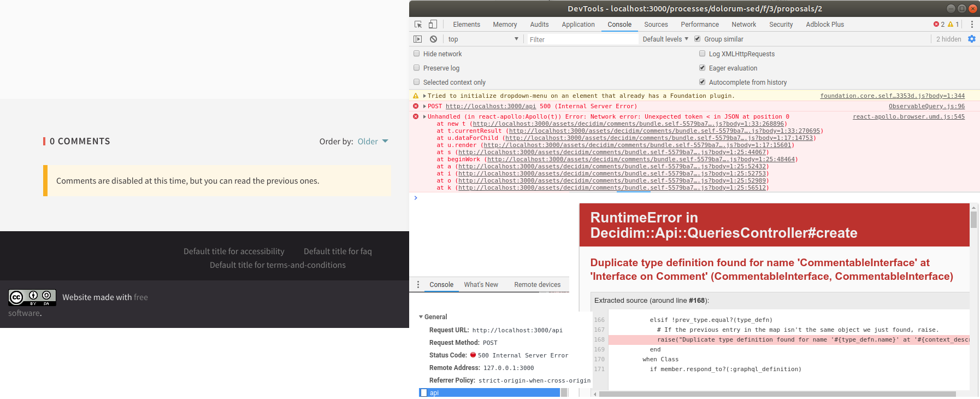This screenshot has width=980, height=399.
Task: Switch to the Elements tab
Action: 467,25
